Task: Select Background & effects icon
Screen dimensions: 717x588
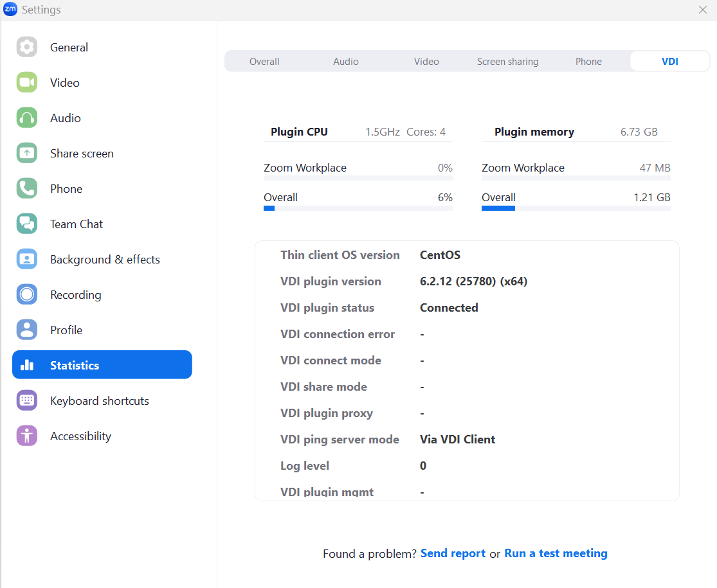Action: [x=26, y=259]
